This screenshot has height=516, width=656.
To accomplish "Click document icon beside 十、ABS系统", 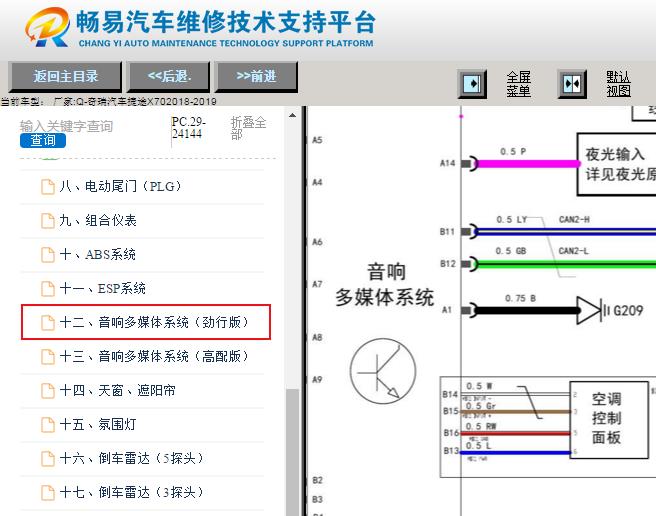I will tap(48, 254).
